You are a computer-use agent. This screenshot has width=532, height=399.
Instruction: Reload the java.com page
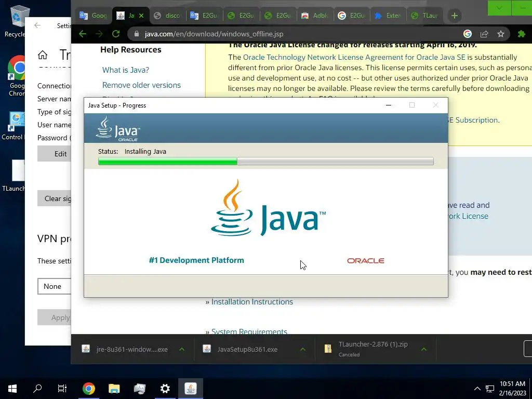click(x=116, y=34)
